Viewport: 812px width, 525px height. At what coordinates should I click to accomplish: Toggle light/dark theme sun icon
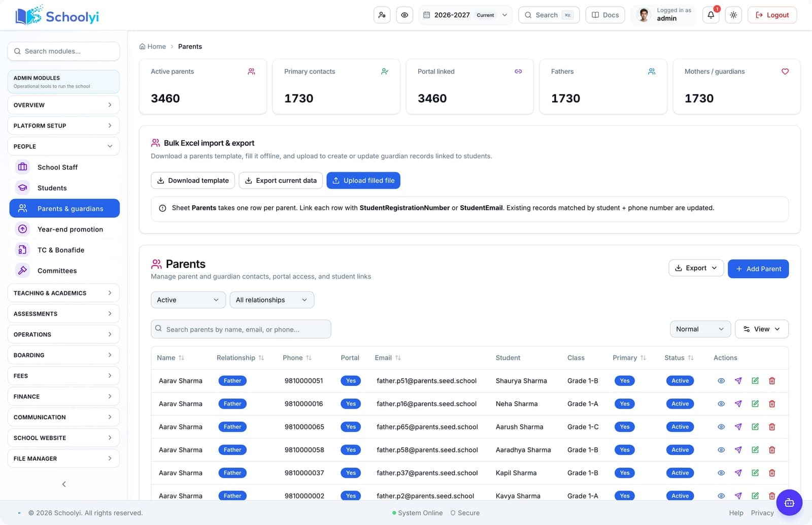tap(733, 15)
